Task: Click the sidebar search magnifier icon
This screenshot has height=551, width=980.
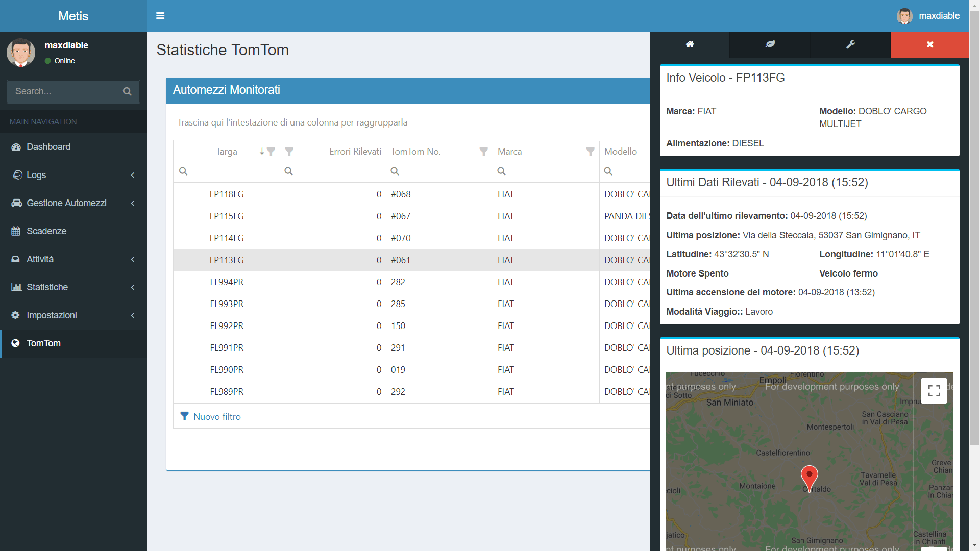Action: (x=127, y=91)
